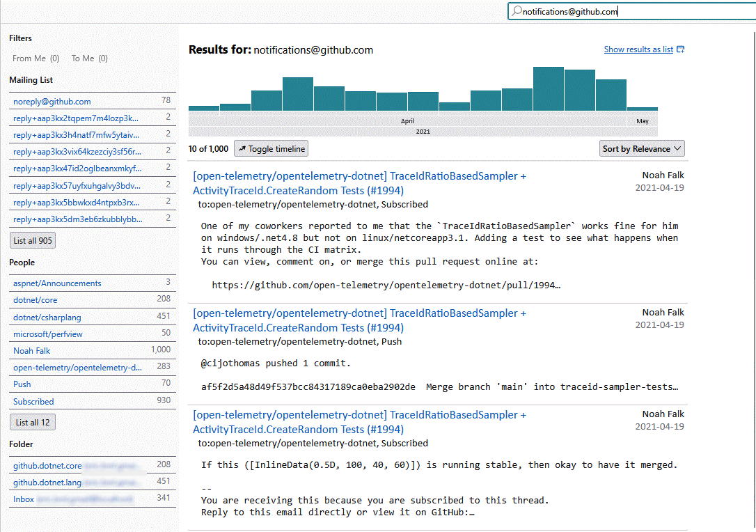Click the 2021 year bar on timeline
Screen dimensions: 756x532
[x=423, y=131]
